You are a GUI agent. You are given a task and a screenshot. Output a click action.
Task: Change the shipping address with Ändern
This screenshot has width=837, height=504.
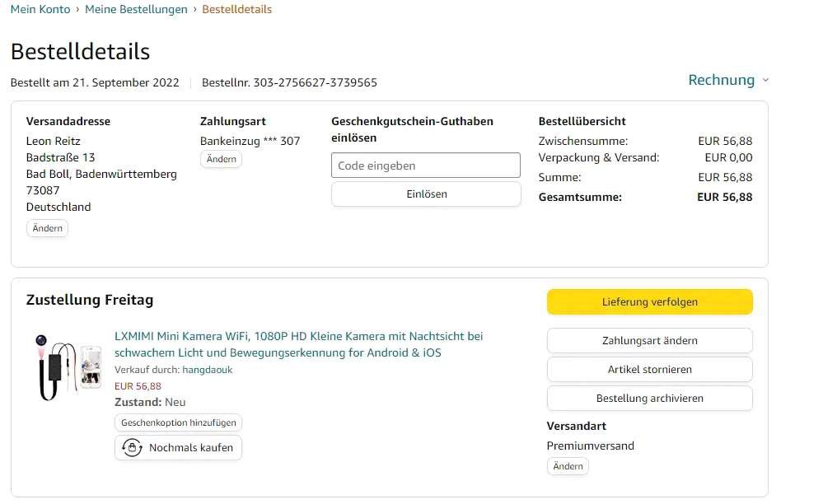pos(48,228)
